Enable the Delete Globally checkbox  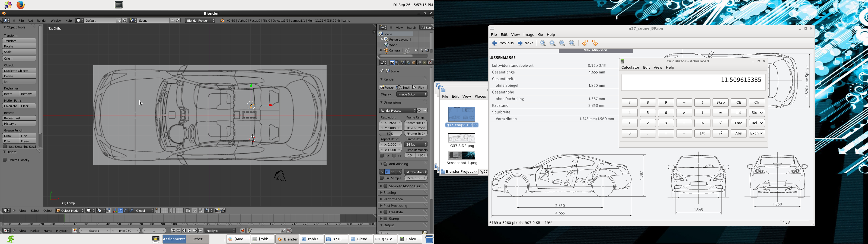(5, 160)
